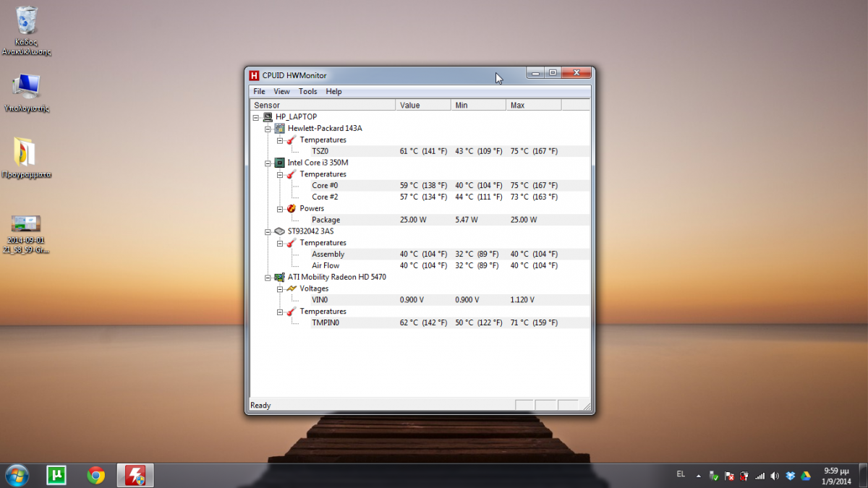Select the Assembly sensor label
The height and width of the screenshot is (488, 868).
coord(328,254)
